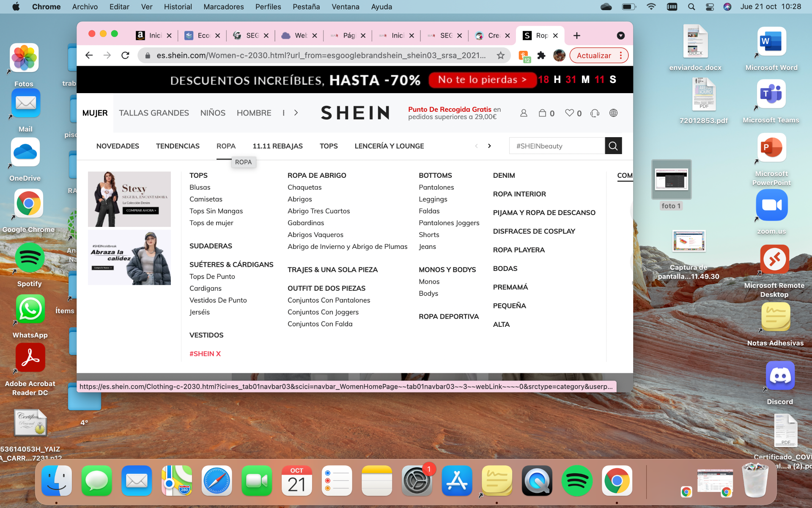Click the SHEIN search magnifier button
Viewport: 812px width, 508px height.
click(x=613, y=146)
